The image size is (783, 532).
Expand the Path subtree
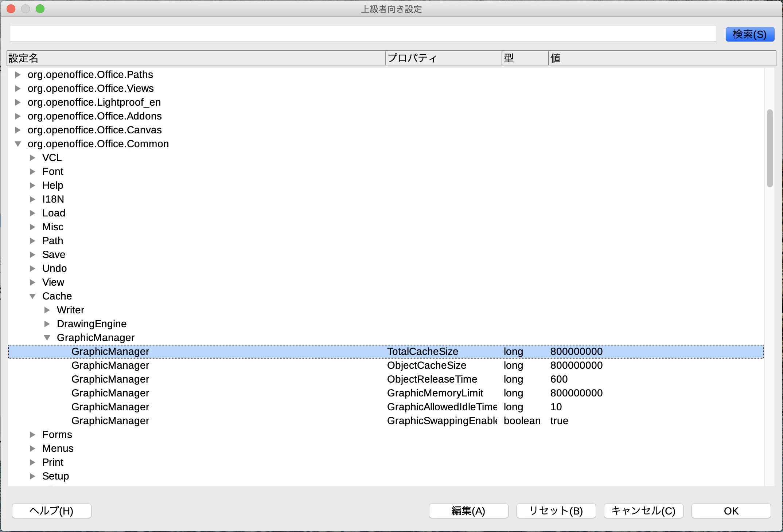(x=32, y=241)
